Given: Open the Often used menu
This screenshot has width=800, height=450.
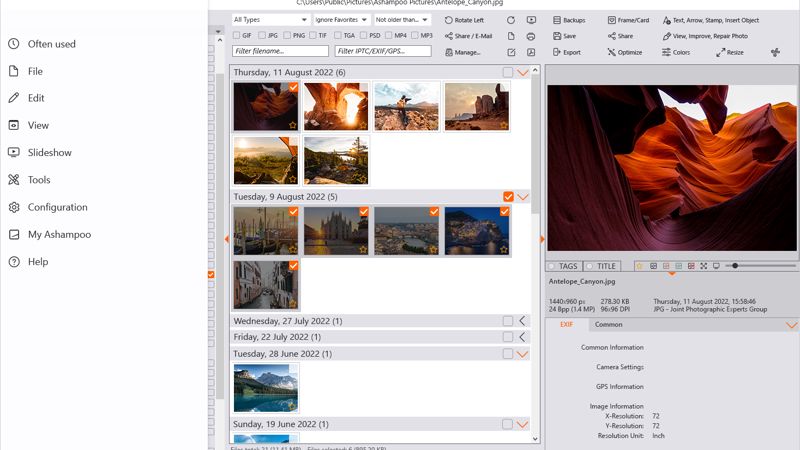Looking at the screenshot, I should tap(42, 44).
